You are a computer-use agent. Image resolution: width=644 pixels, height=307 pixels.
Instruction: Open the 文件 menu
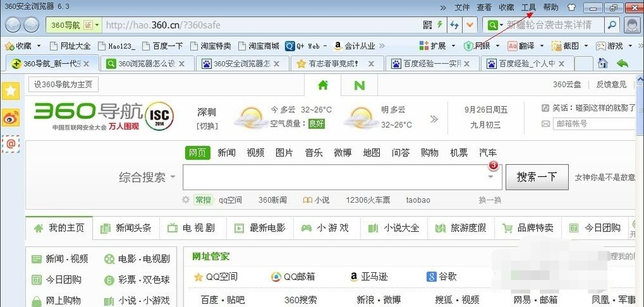(462, 8)
